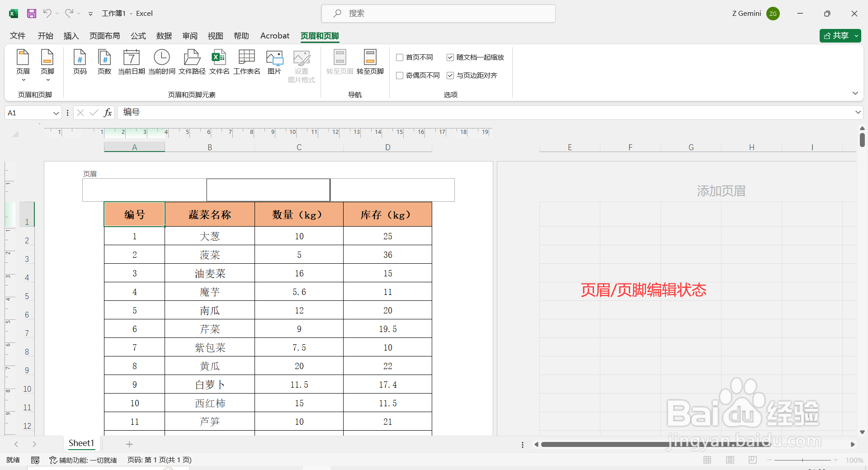Insert picture into header

pyautogui.click(x=274, y=62)
